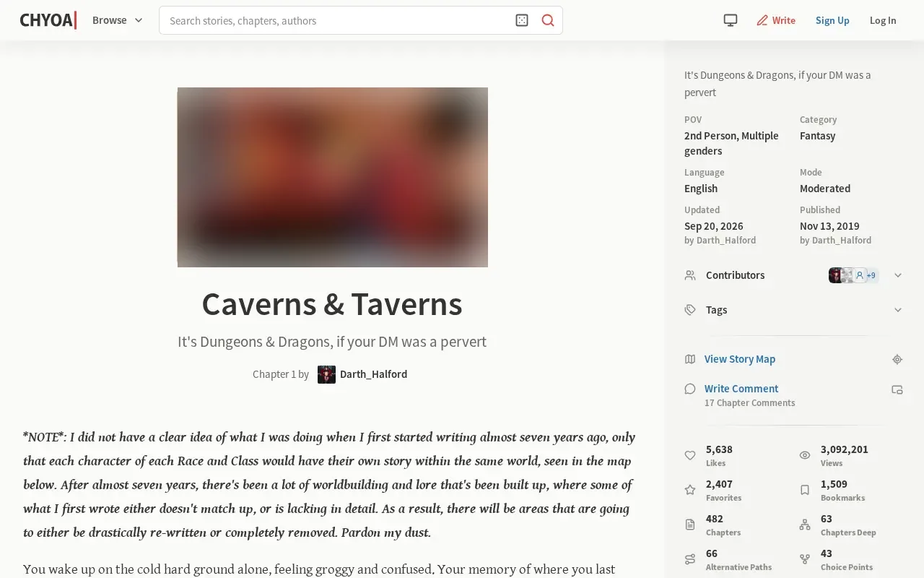Click the 2,407 Favorites count
Screen dimensions: 924x578
(719, 484)
